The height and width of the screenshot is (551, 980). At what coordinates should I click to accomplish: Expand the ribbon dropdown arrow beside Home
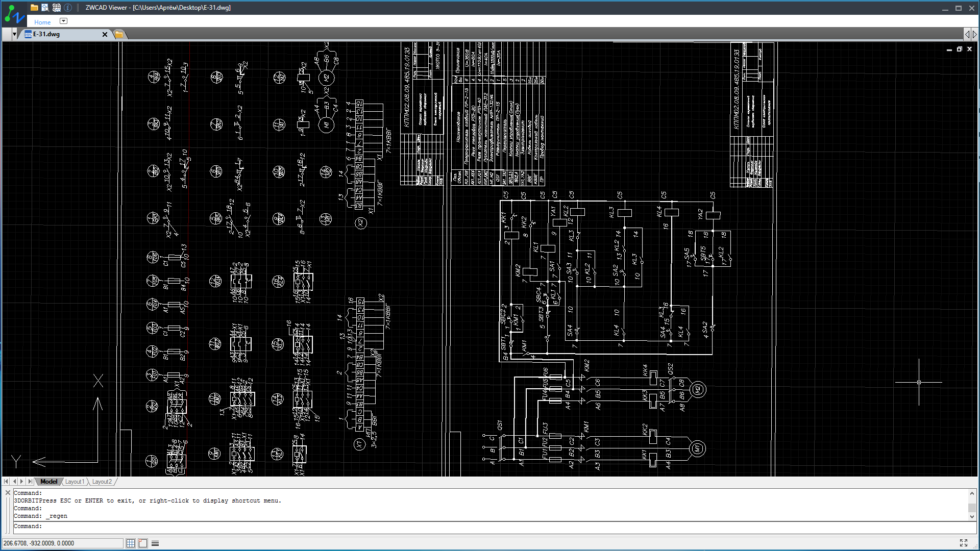pyautogui.click(x=63, y=21)
